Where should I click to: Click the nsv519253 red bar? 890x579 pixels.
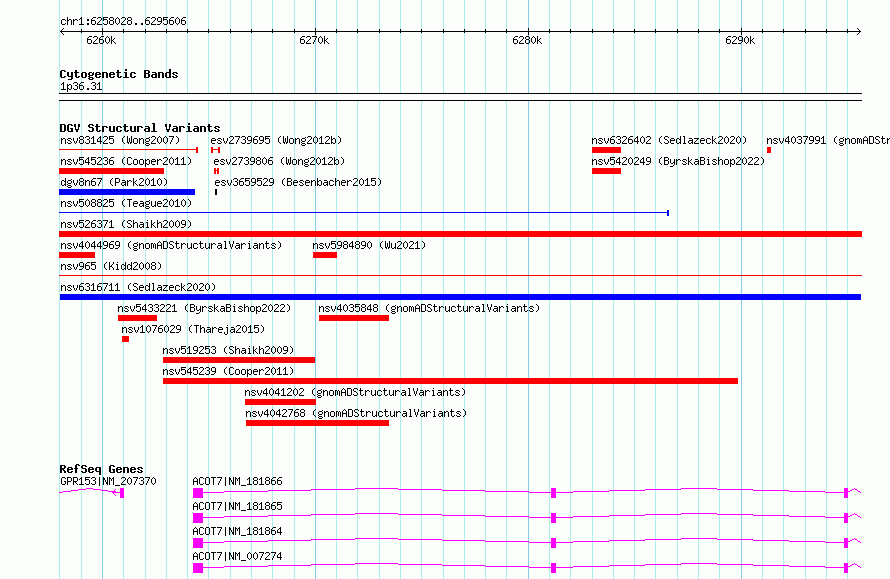coord(239,360)
